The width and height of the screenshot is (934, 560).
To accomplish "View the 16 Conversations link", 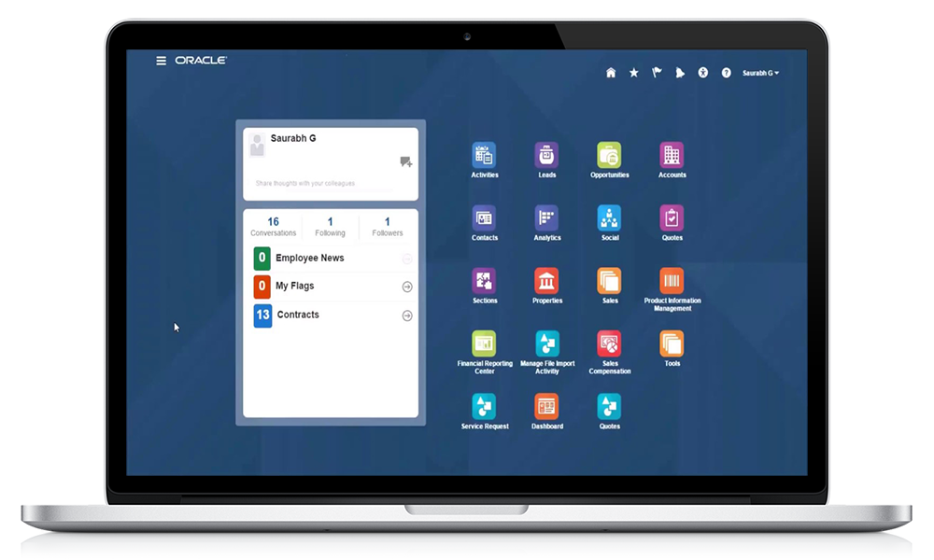I will pos(273,226).
